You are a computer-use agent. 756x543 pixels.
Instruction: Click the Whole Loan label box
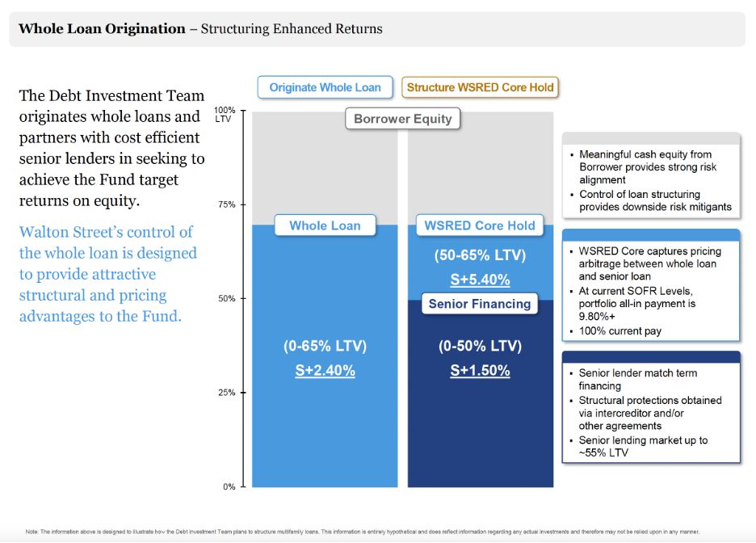(x=325, y=225)
